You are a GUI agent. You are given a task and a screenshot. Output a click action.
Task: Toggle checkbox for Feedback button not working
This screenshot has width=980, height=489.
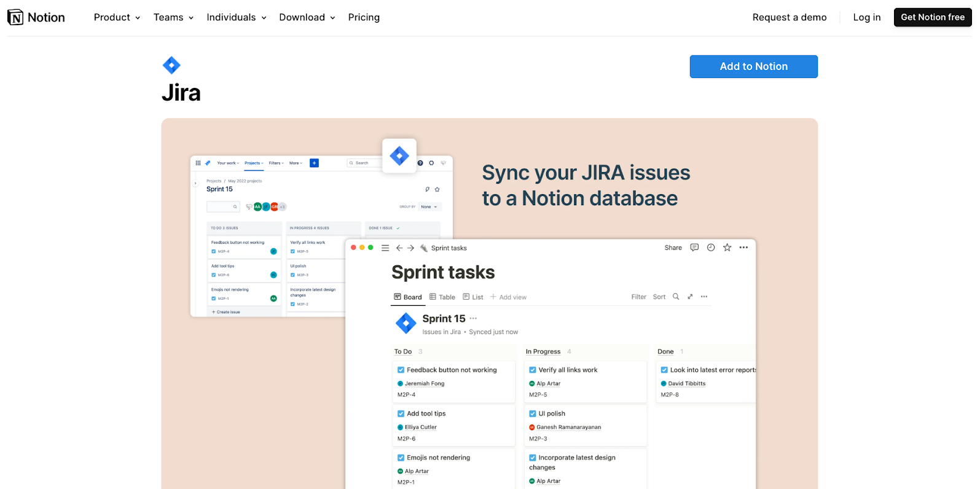(x=401, y=370)
